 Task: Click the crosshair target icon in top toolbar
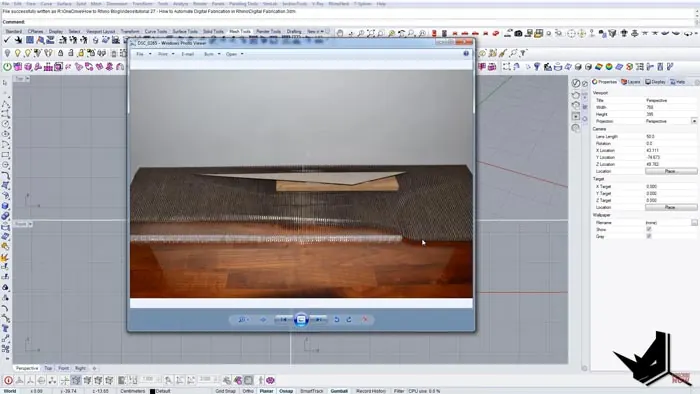pos(571,33)
